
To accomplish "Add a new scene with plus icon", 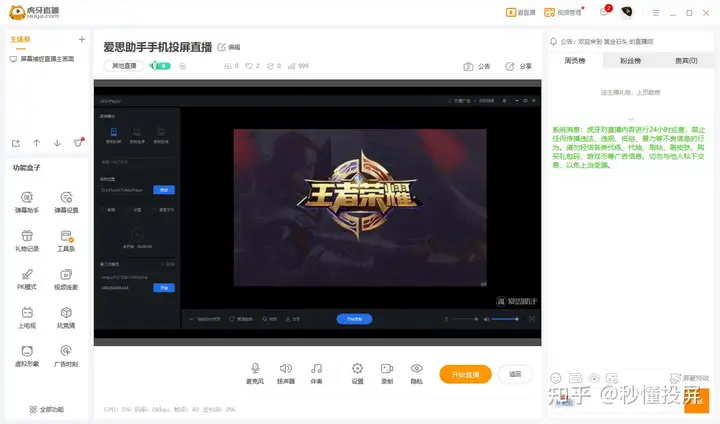I will click(x=82, y=40).
